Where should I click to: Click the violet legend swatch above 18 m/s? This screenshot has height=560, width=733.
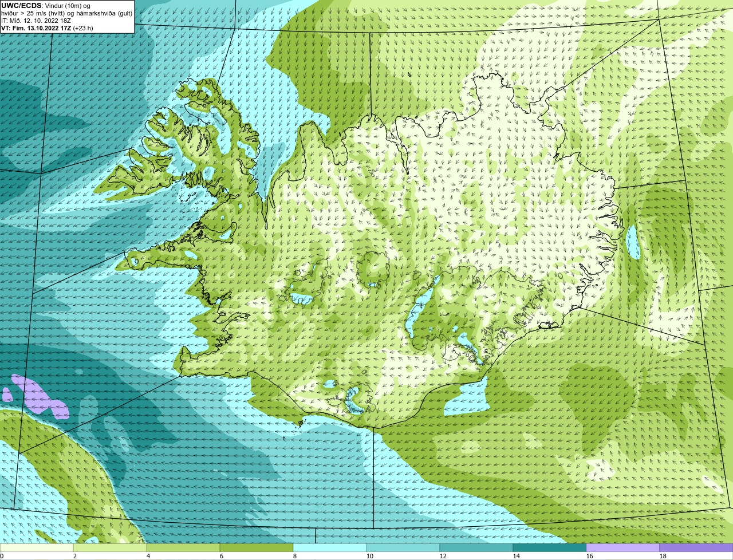click(696, 548)
